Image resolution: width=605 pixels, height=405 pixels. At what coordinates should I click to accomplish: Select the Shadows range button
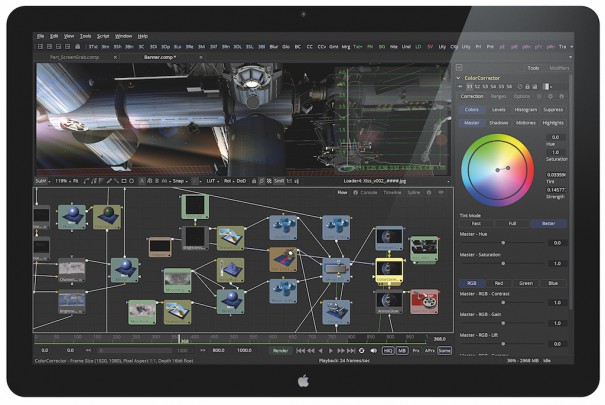point(498,122)
